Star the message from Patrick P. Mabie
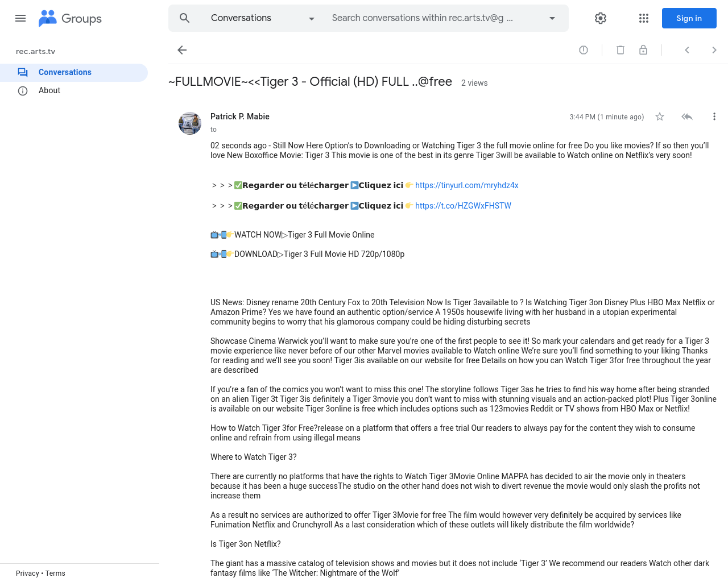Viewport: 728px width, 582px height. point(660,117)
